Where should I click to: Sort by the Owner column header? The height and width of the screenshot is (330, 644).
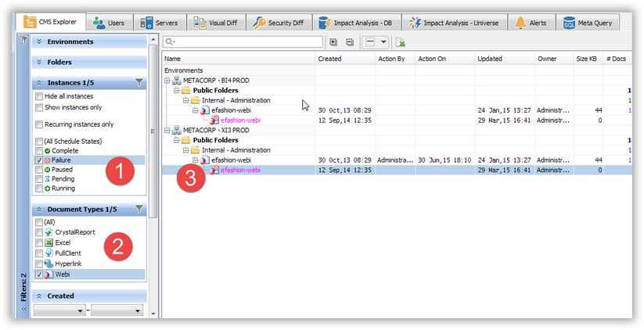pyautogui.click(x=554, y=59)
